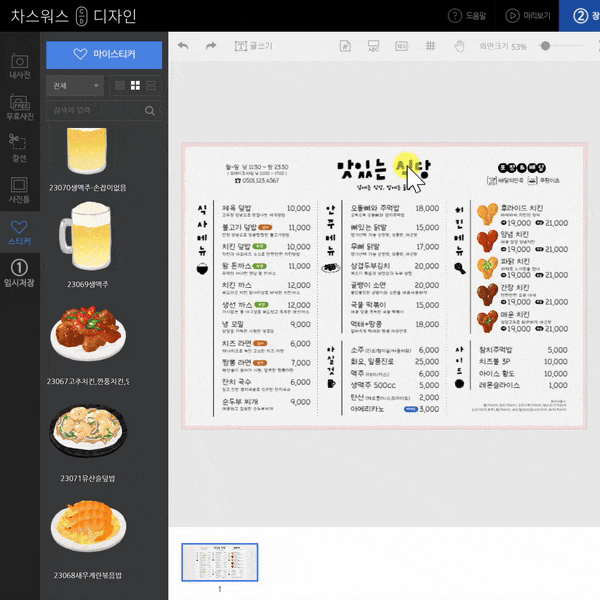Image resolution: width=600 pixels, height=600 pixels.
Task: Click the 아메리카노 menu row
Action: pos(395,409)
